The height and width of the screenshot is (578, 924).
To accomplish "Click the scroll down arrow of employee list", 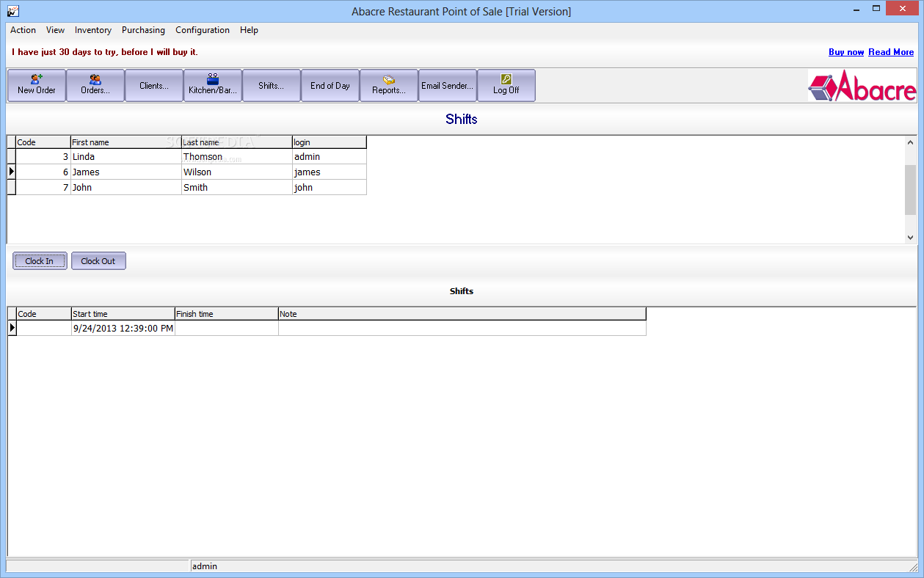I will point(910,237).
